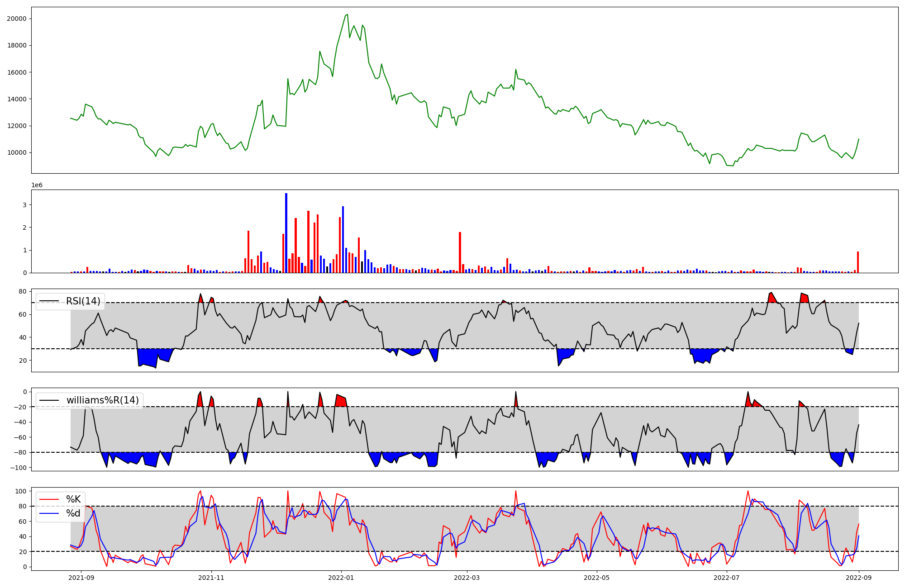Click the tallest blue volume bar
This screenshot has height=588, width=905.
[286, 233]
